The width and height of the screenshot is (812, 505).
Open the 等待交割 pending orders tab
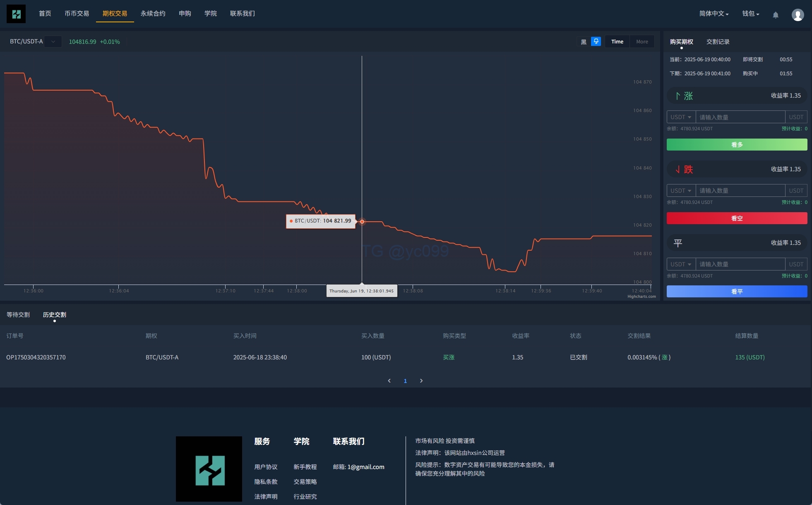coord(18,315)
